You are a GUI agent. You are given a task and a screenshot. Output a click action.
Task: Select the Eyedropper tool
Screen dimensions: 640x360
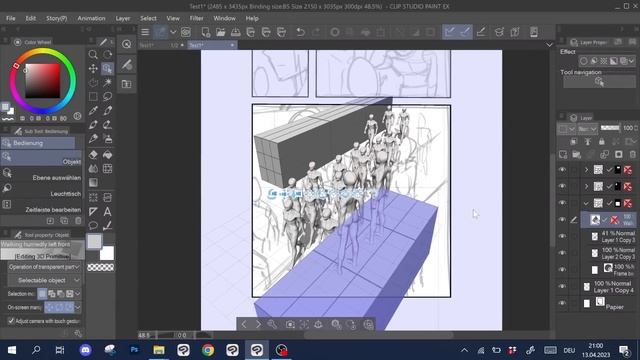93,111
